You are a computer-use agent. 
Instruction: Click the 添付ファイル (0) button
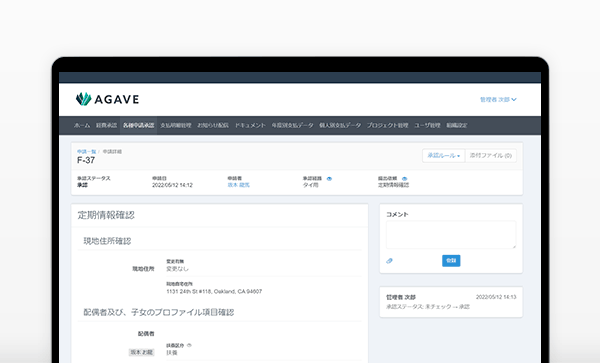point(491,156)
